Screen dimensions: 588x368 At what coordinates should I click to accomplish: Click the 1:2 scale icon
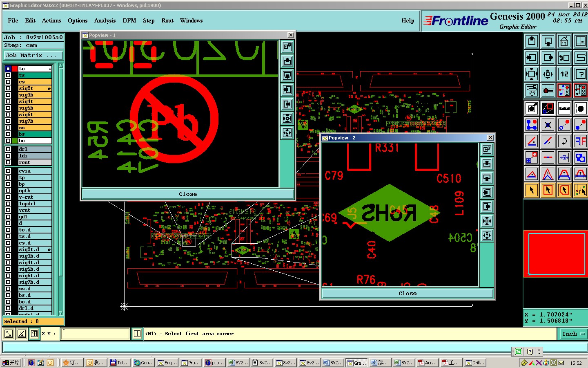[564, 74]
